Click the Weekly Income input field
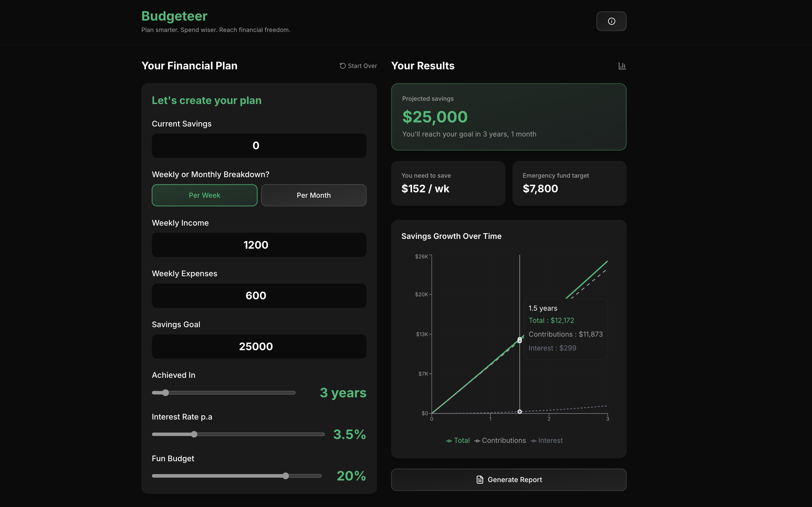This screenshot has height=507, width=812. pyautogui.click(x=259, y=245)
